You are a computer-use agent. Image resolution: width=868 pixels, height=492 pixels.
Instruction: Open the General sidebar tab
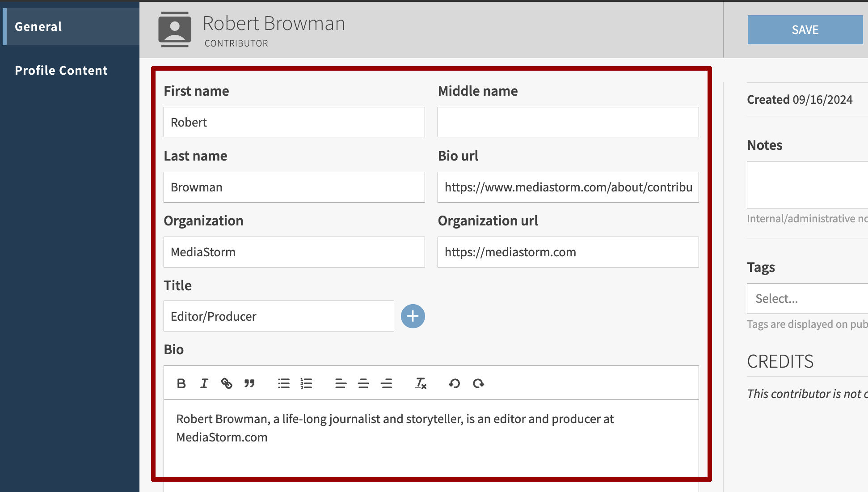(x=38, y=26)
